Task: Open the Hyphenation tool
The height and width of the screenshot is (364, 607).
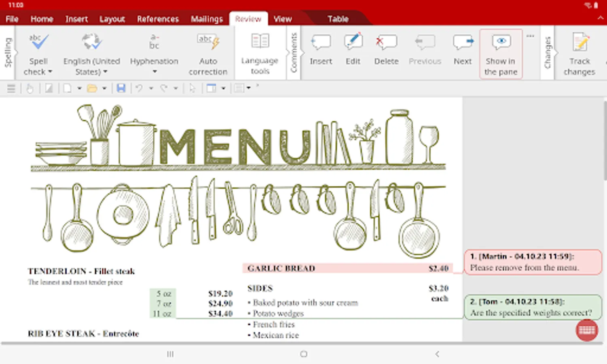Action: point(154,53)
